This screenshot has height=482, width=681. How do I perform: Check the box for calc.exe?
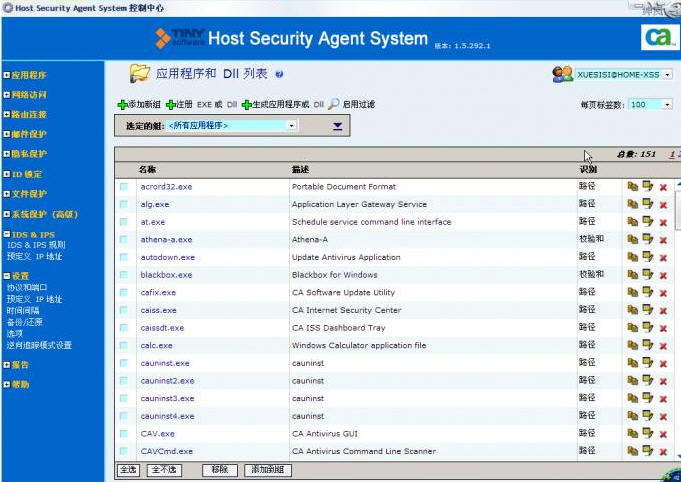coord(124,345)
